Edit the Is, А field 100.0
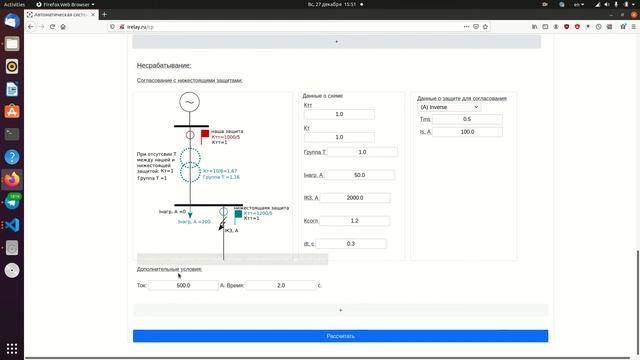The width and height of the screenshot is (640, 360). pos(467,132)
